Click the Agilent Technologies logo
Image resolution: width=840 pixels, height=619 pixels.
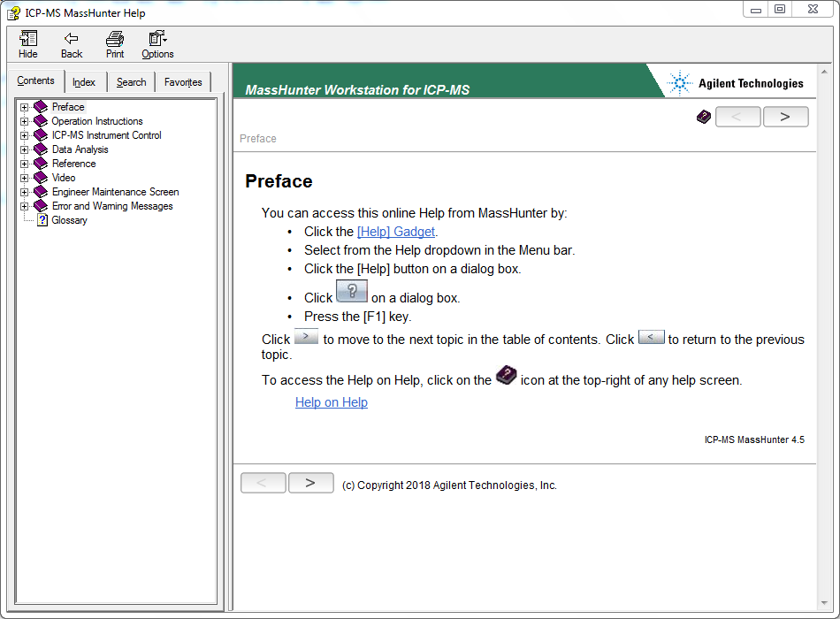click(x=735, y=83)
